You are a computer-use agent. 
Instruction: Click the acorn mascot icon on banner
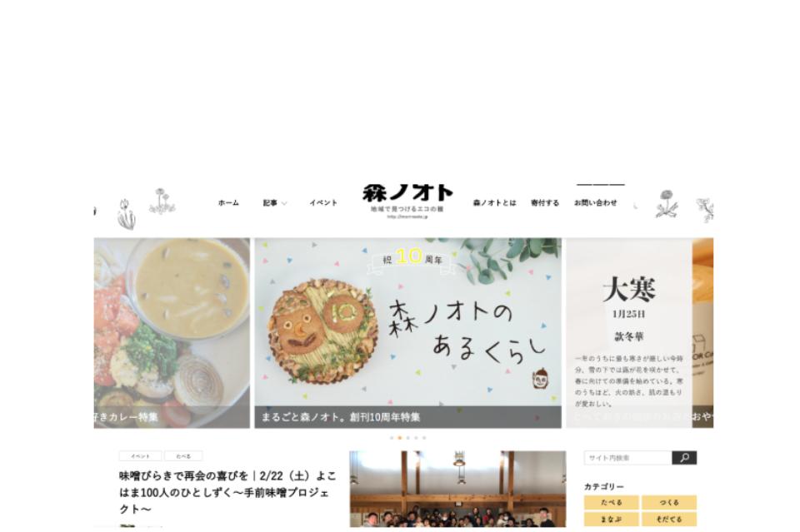[540, 378]
